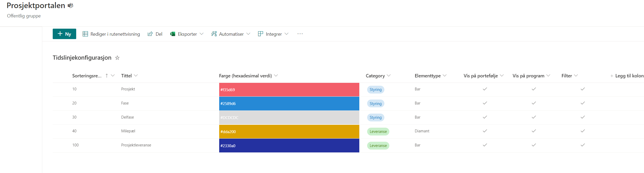644x173 pixels.
Task: Click Rediger i rutenettvisning
Action: [111, 34]
